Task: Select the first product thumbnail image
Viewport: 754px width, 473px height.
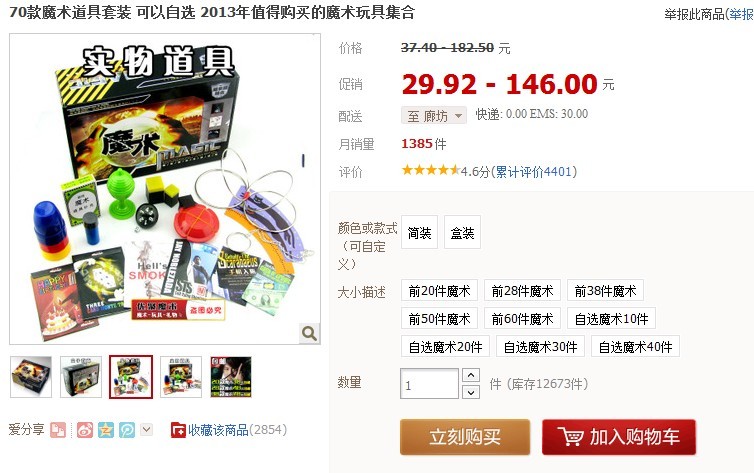Action: (x=31, y=377)
